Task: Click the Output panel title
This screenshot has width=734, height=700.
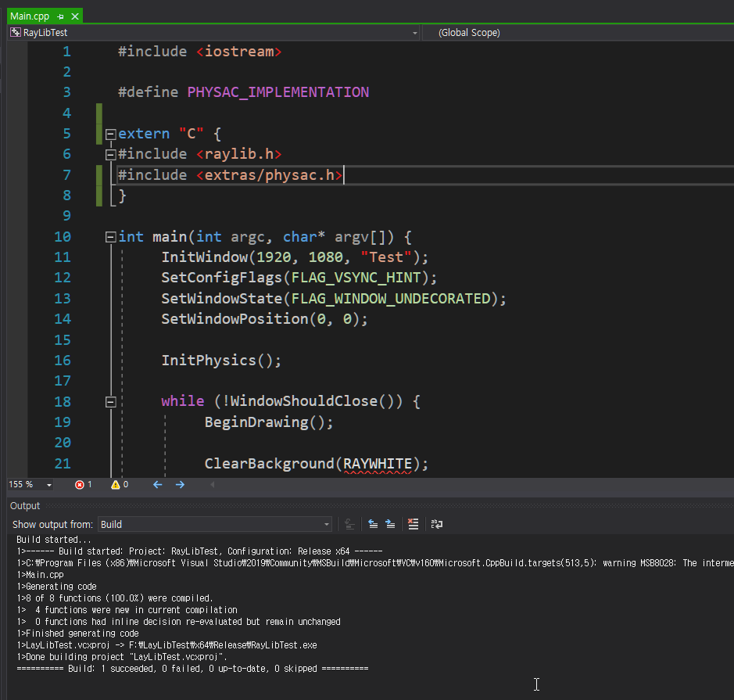Action: coord(25,506)
